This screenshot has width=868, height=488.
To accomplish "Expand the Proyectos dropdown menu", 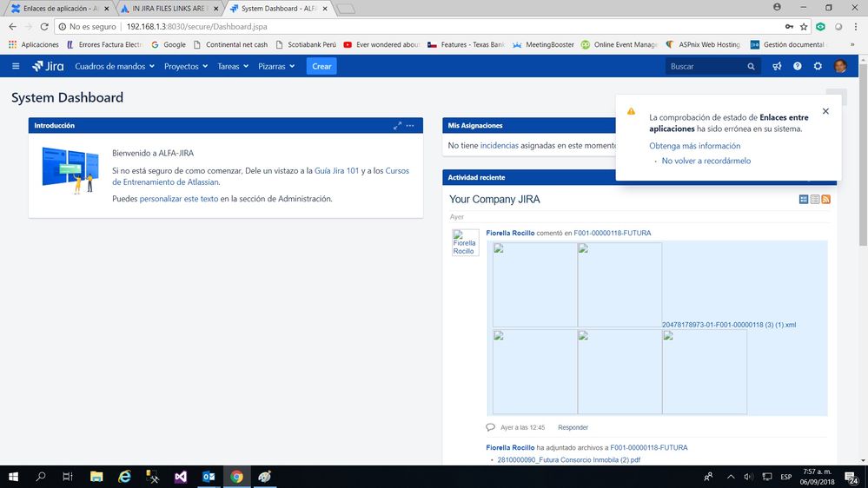I will 186,66.
